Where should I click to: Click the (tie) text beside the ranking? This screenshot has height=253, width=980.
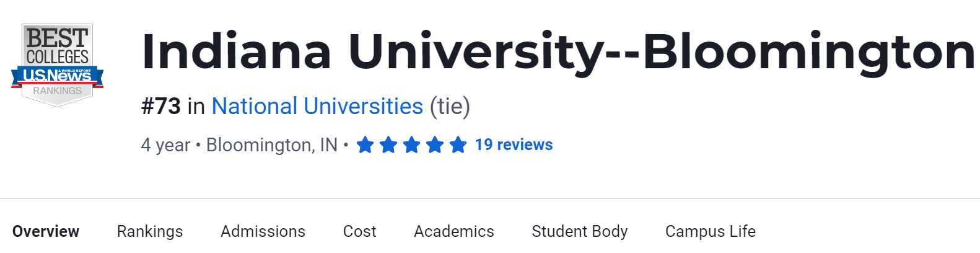pyautogui.click(x=450, y=107)
